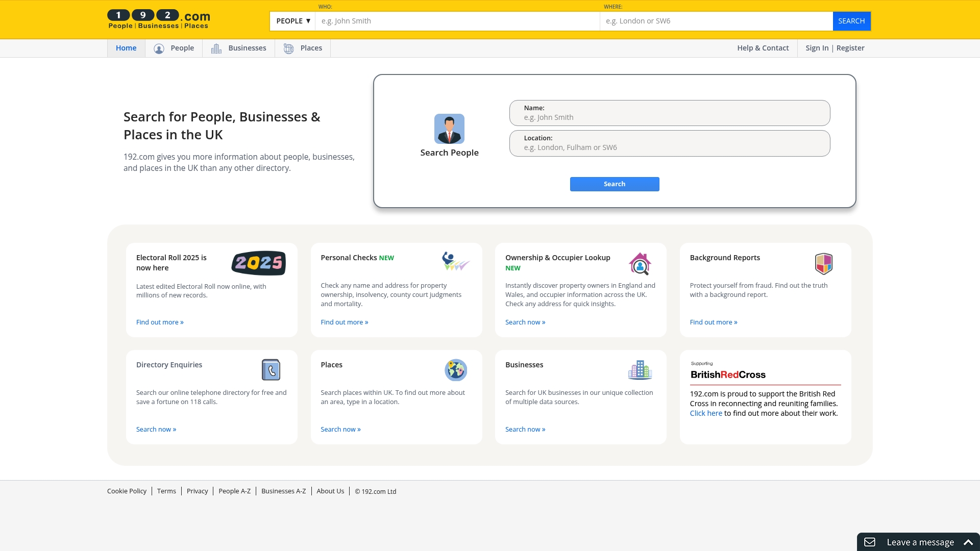Open the People tab
This screenshot has height=551, width=980.
pyautogui.click(x=174, y=48)
